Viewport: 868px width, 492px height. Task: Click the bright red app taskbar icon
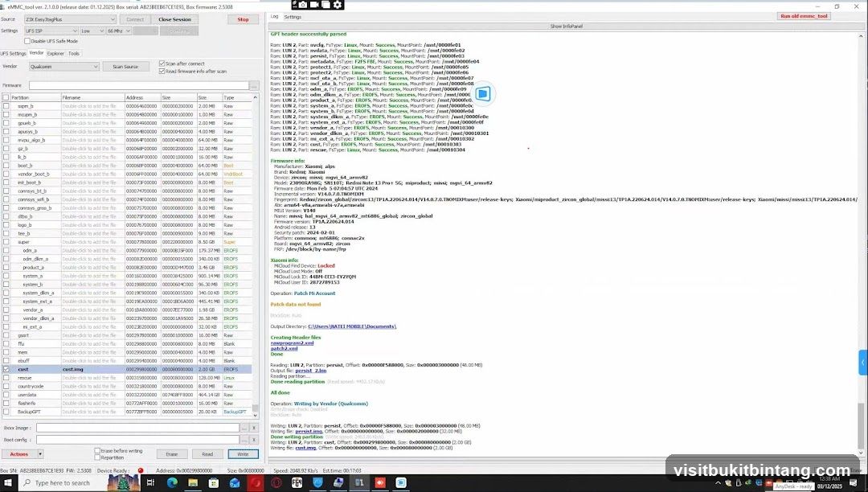click(256, 482)
